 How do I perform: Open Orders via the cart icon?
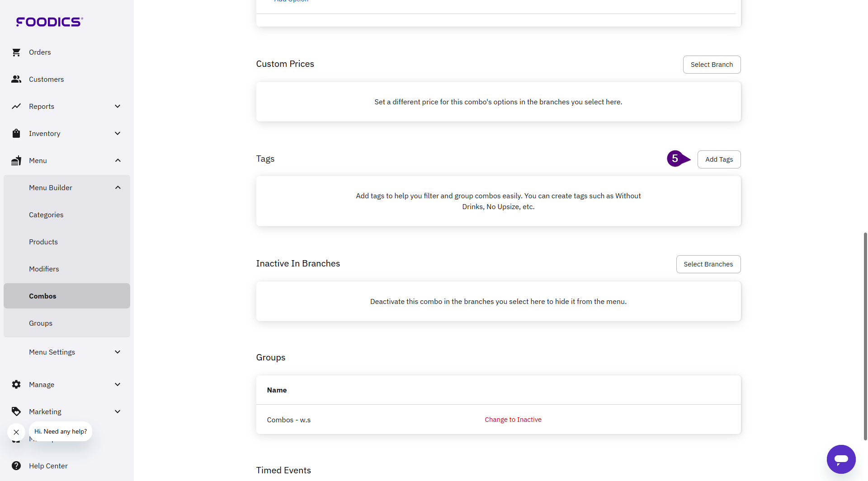click(x=16, y=52)
